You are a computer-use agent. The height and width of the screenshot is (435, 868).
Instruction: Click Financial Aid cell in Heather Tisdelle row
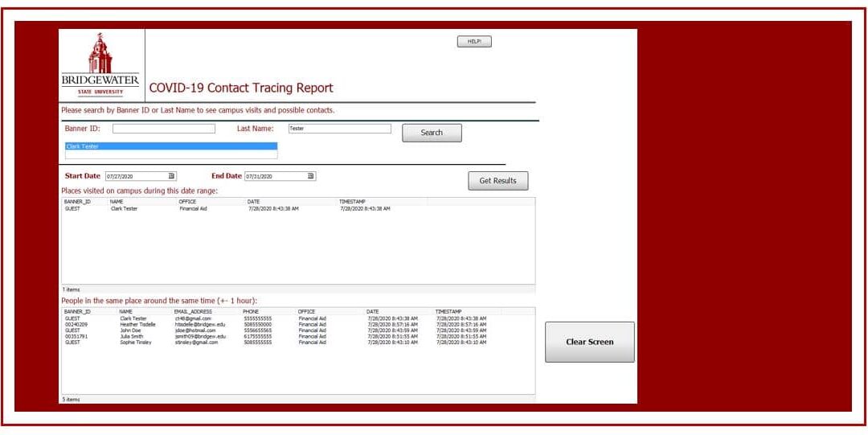pos(312,324)
